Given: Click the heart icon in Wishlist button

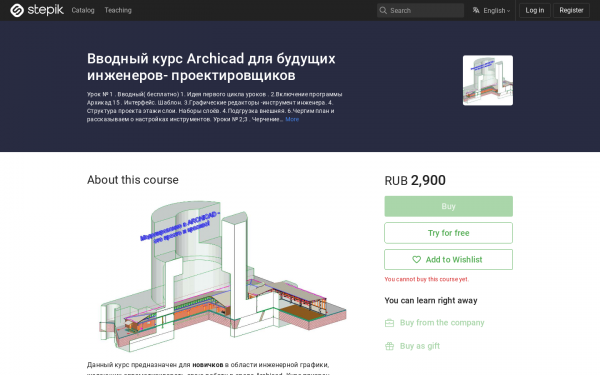Looking at the screenshot, I should tap(416, 259).
